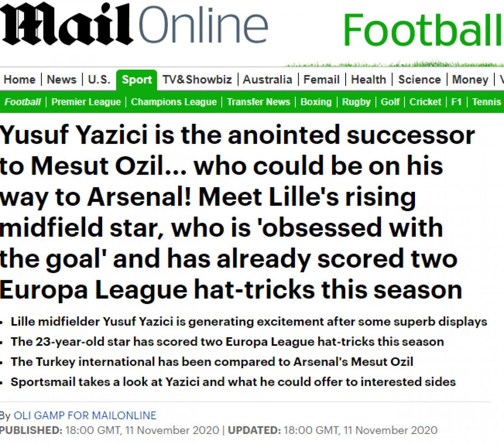Open the Premier League sub-section
504x444 pixels.
[x=86, y=102]
